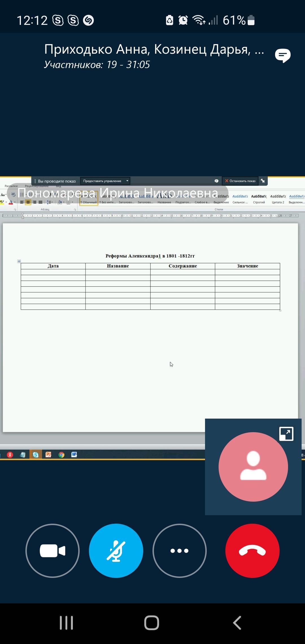Select the 'Значение' header cell
Image resolution: width=305 pixels, height=644 pixels.
(247, 266)
